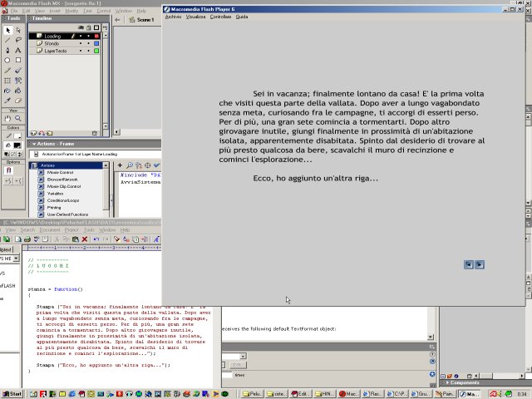Select the Arrow selection tool
The image size is (532, 399).
coord(7,30)
